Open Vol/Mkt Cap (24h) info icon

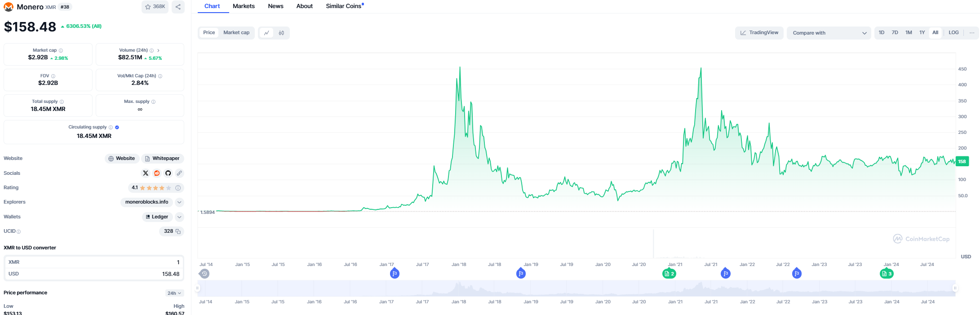tap(160, 76)
